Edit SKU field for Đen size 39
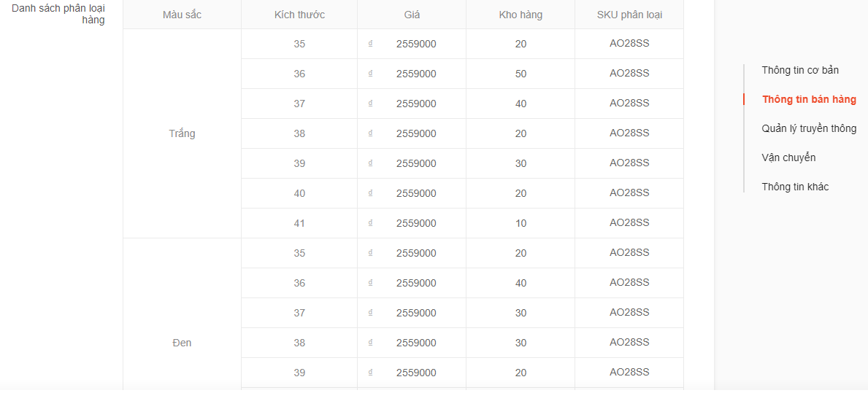 629,373
